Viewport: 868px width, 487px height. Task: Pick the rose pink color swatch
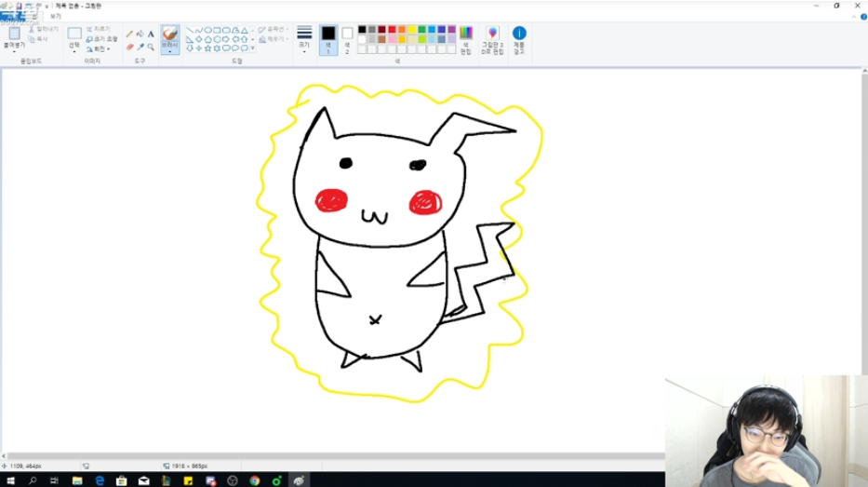click(392, 39)
